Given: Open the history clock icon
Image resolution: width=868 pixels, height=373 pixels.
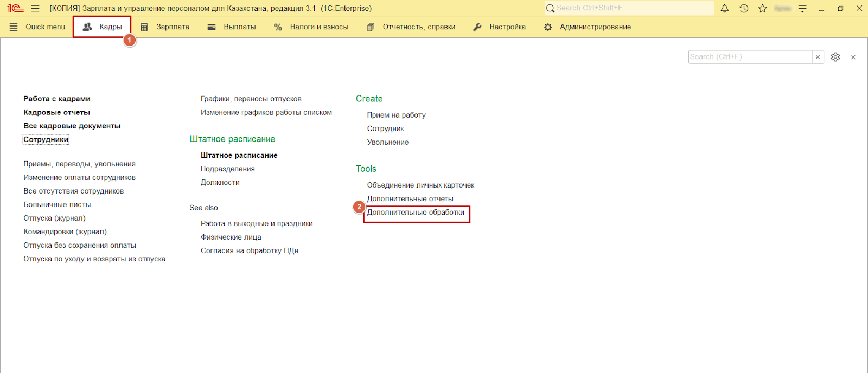Looking at the screenshot, I should point(744,8).
